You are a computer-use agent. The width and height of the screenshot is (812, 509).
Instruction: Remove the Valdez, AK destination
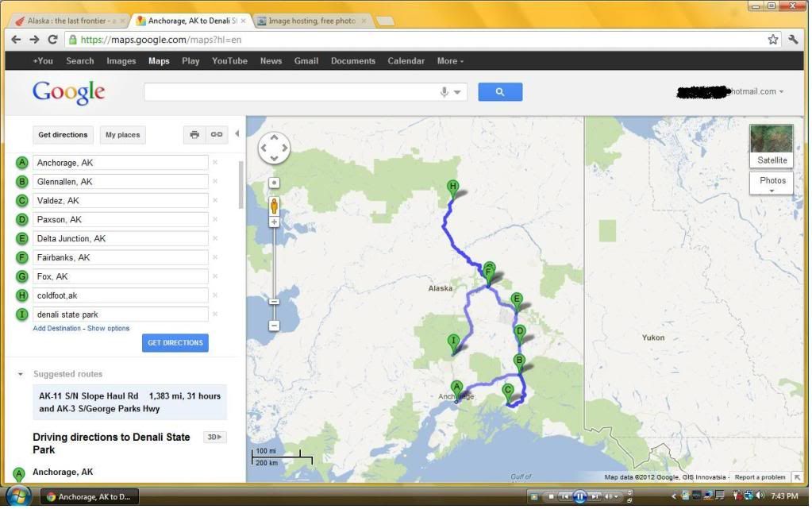click(x=215, y=200)
